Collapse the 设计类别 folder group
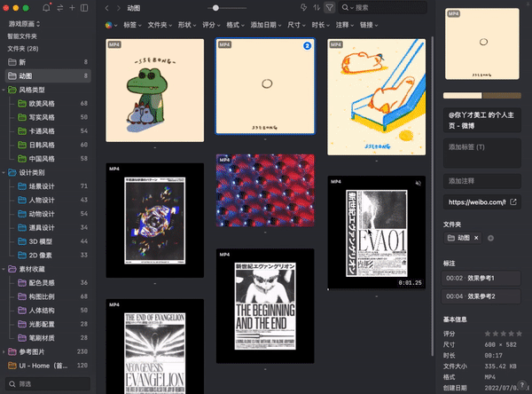Viewport: 532px width, 394px height. click(x=4, y=173)
